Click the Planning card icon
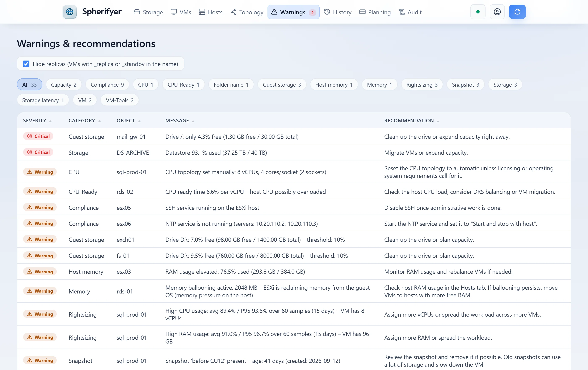588x370 pixels. coord(362,12)
